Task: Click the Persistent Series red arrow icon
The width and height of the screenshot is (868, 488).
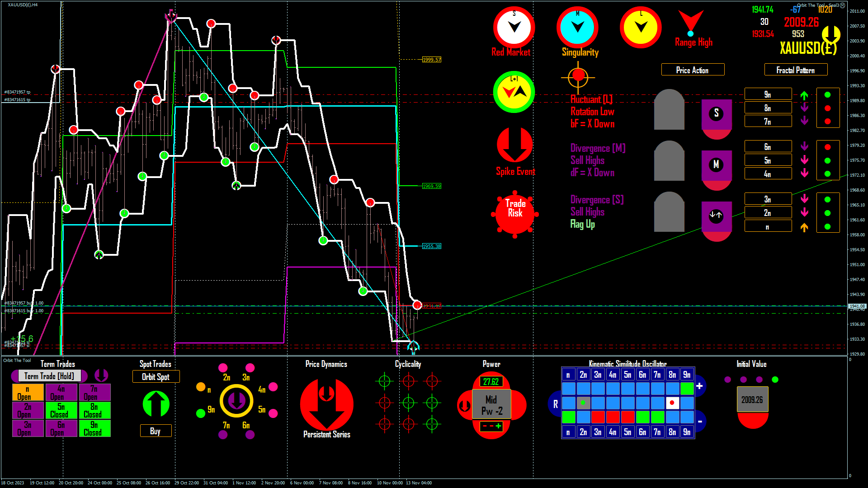Action: [x=326, y=404]
